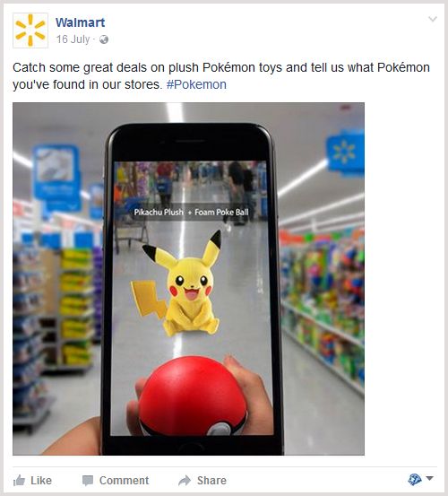
Task: Click the post-as profile icon at bottom right
Action: pos(415,480)
